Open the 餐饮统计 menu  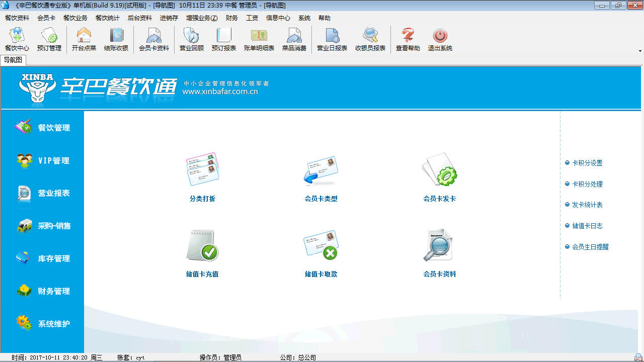(108, 18)
